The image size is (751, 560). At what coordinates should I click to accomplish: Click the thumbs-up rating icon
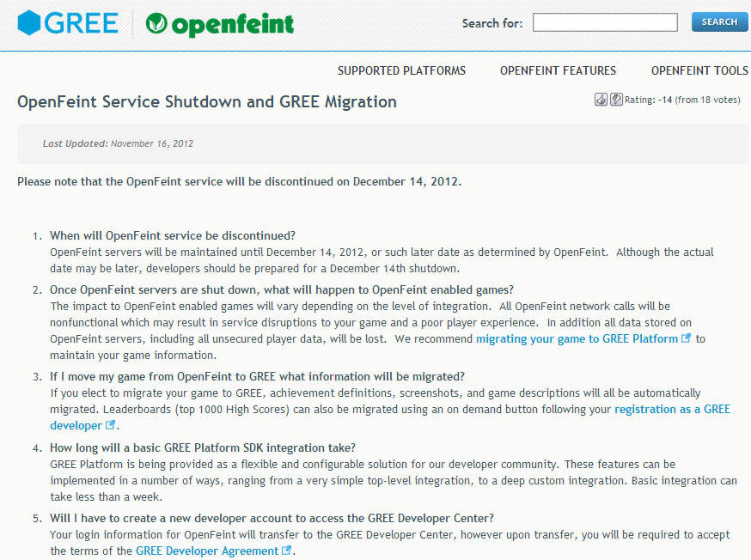(x=601, y=100)
